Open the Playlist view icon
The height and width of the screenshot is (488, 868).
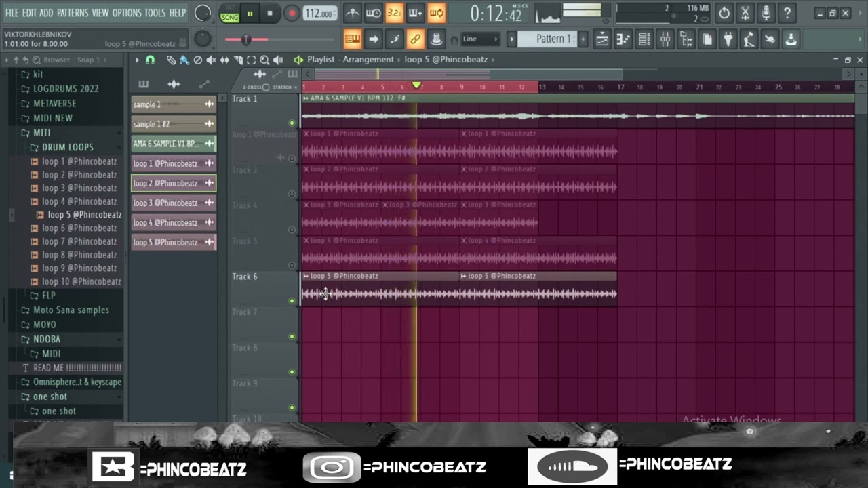point(602,39)
